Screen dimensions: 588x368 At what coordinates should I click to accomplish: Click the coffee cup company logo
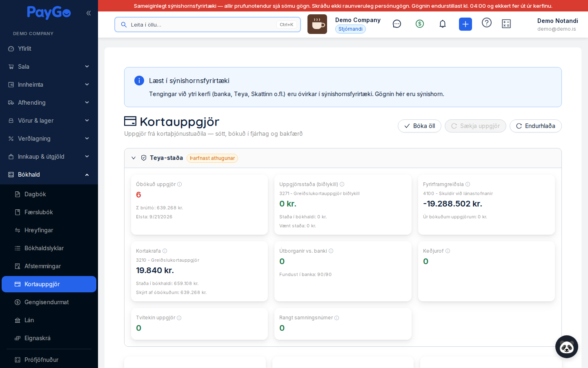point(317,24)
